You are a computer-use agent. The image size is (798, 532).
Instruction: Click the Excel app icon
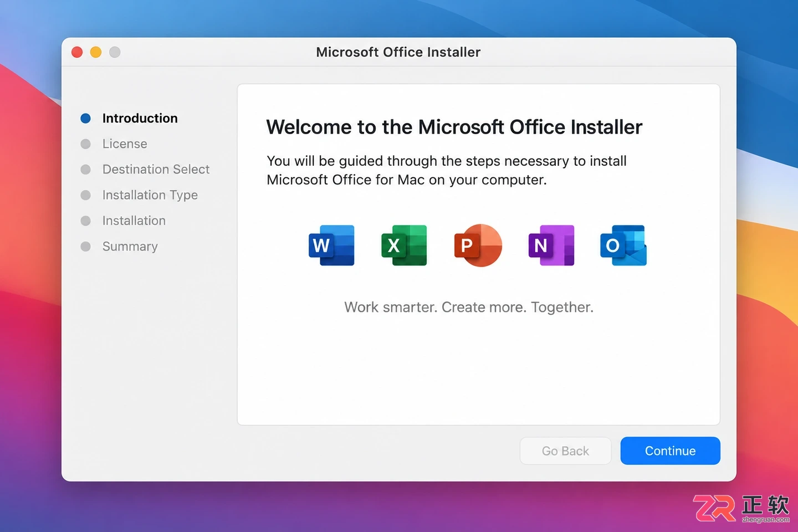coord(404,245)
